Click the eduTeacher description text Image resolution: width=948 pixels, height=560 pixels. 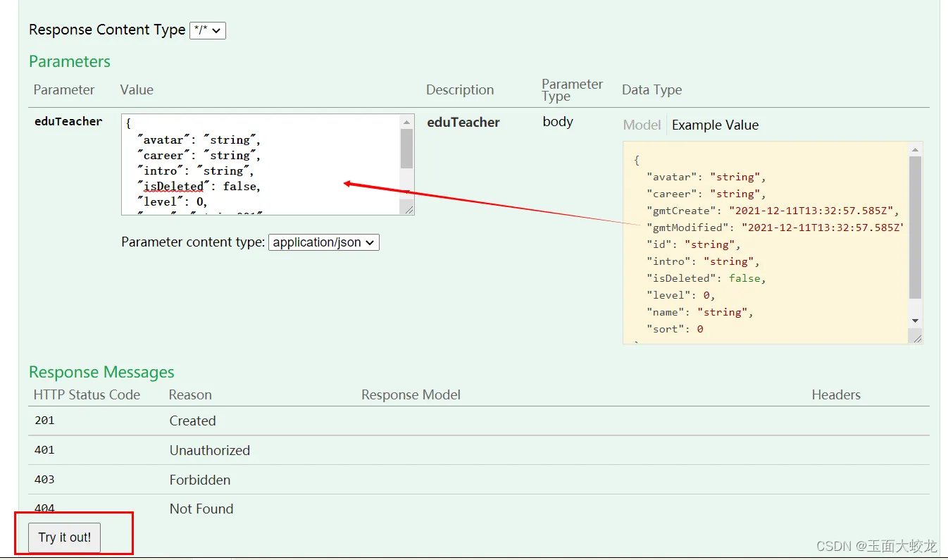463,123
